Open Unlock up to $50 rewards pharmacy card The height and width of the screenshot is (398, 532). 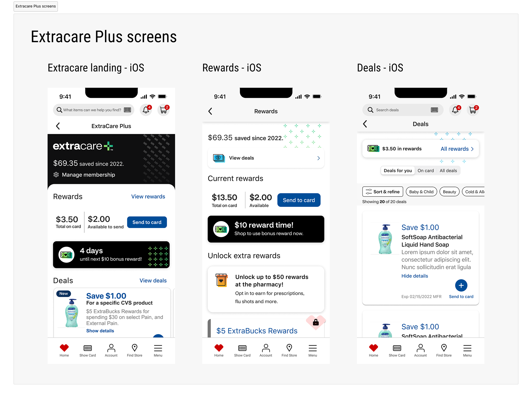(x=266, y=289)
